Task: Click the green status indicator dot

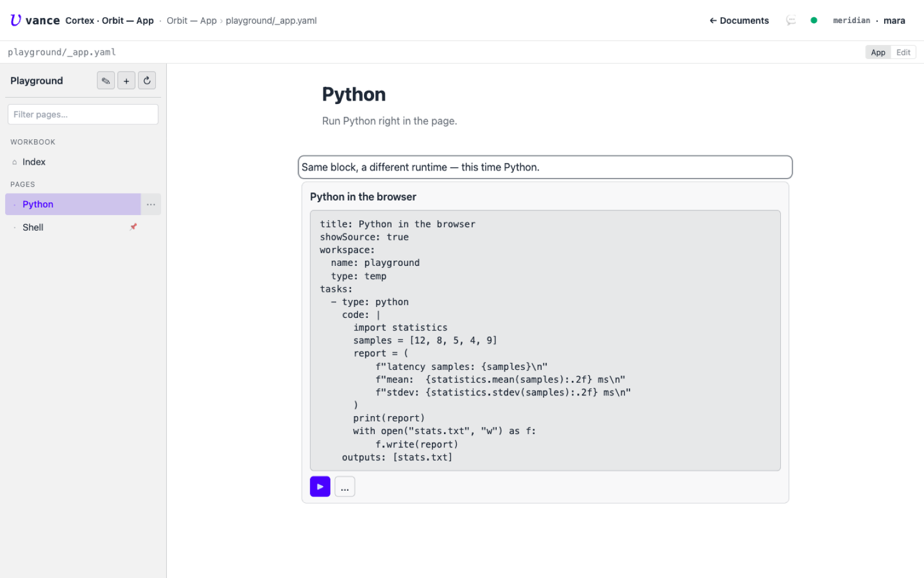Action: [x=814, y=20]
